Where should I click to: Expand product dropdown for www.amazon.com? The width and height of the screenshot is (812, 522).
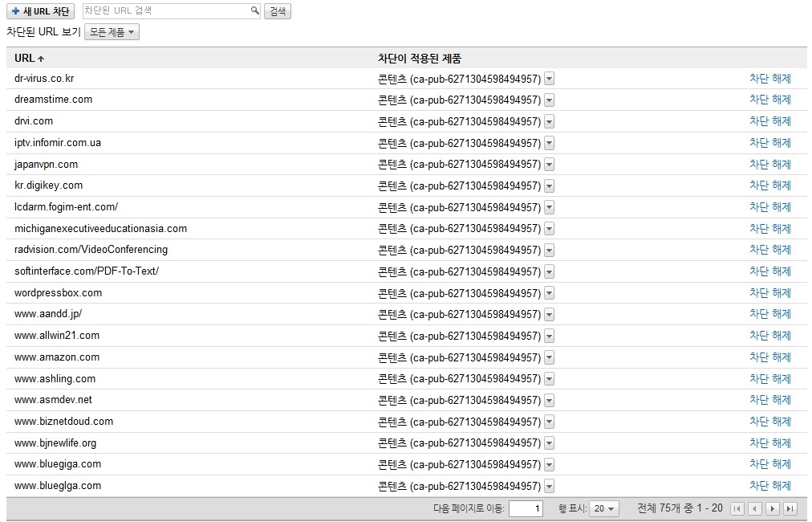(x=550, y=357)
